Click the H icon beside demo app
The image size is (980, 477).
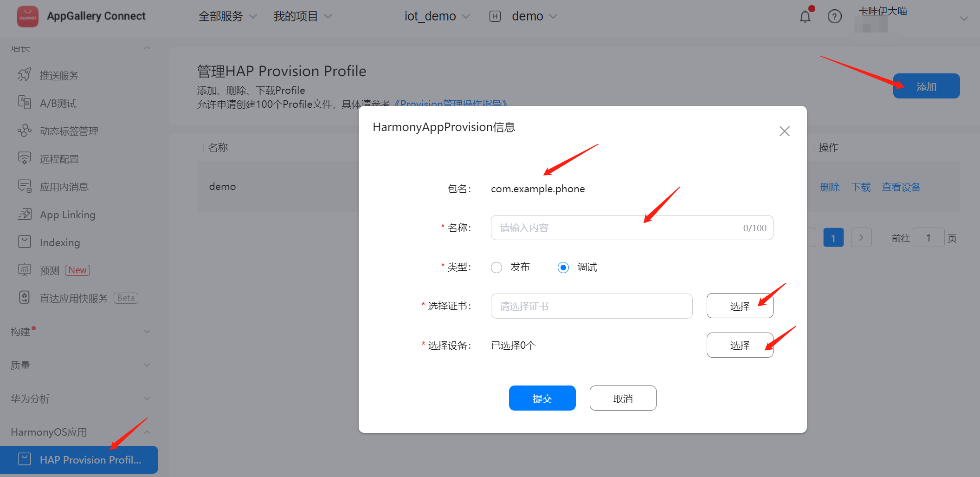point(495,17)
